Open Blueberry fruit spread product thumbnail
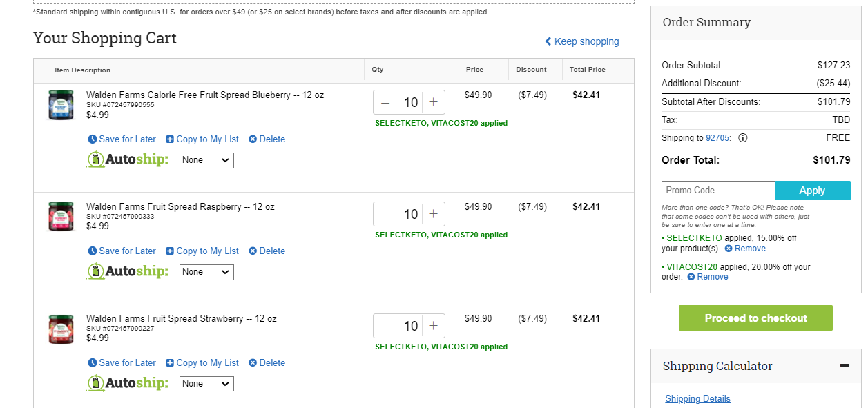The height and width of the screenshot is (408, 868). pos(61,105)
